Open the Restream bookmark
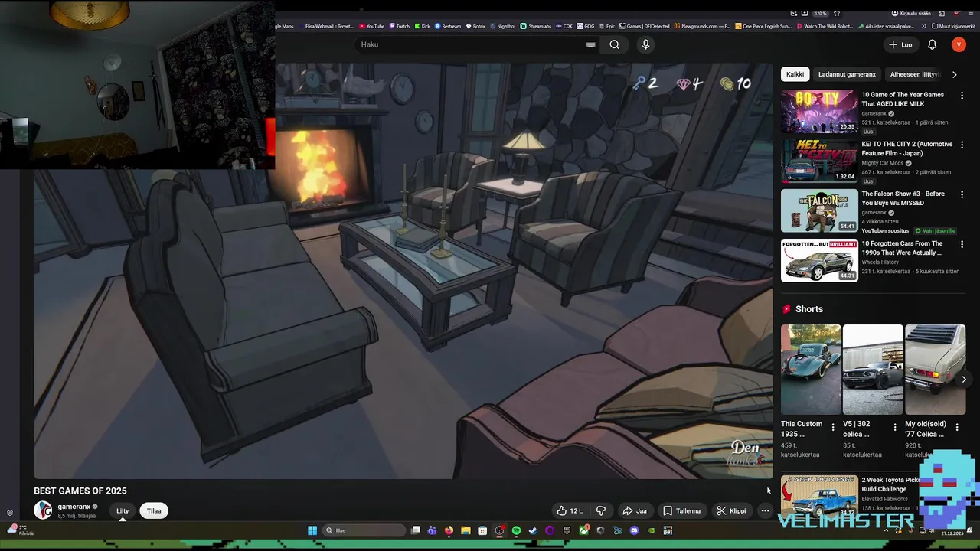The height and width of the screenshot is (551, 980). (x=448, y=26)
